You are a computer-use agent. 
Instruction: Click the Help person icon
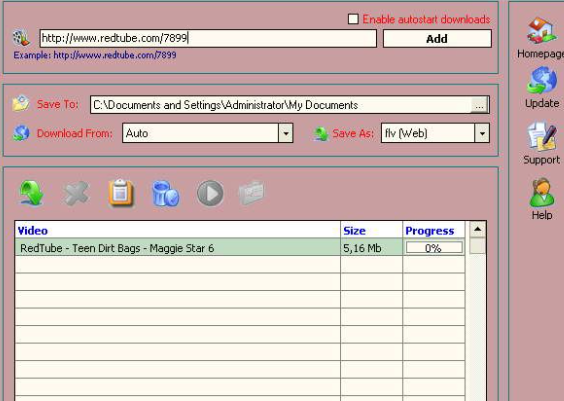coord(542,192)
